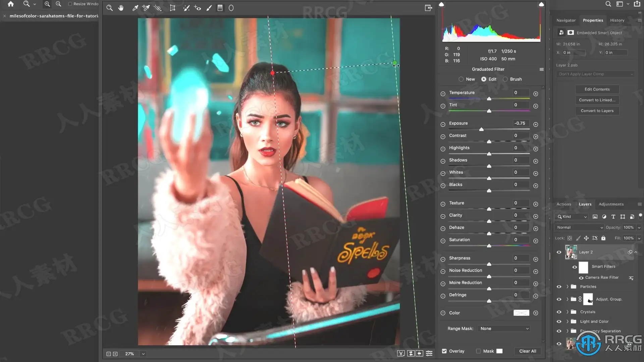Click the Clear All button
This screenshot has width=644, height=362.
tap(528, 351)
